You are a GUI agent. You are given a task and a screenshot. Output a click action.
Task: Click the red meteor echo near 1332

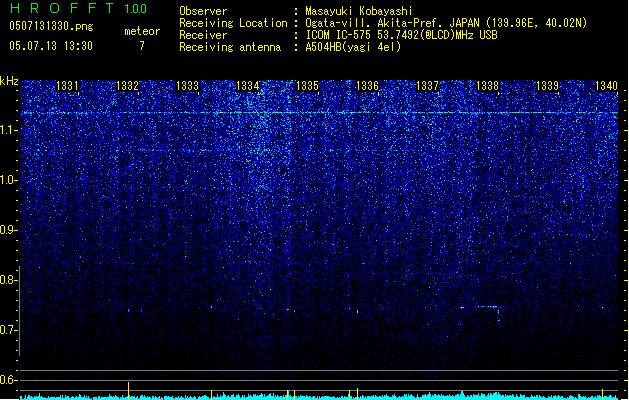(x=129, y=310)
